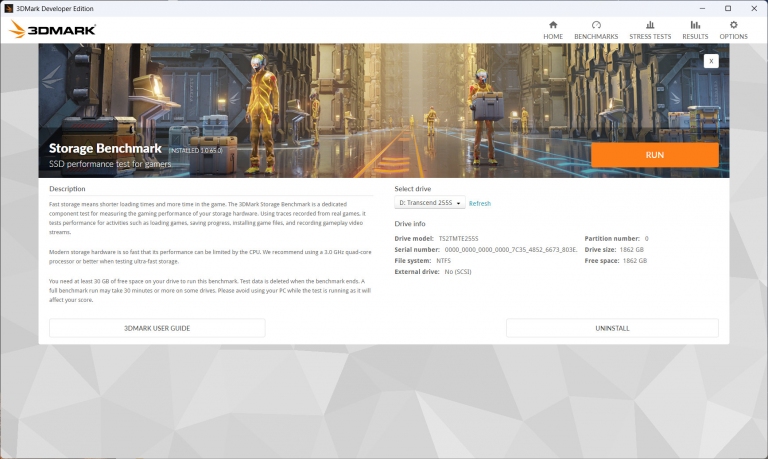Image resolution: width=768 pixels, height=459 pixels.
Task: Click the drive serial number value
Action: point(511,249)
